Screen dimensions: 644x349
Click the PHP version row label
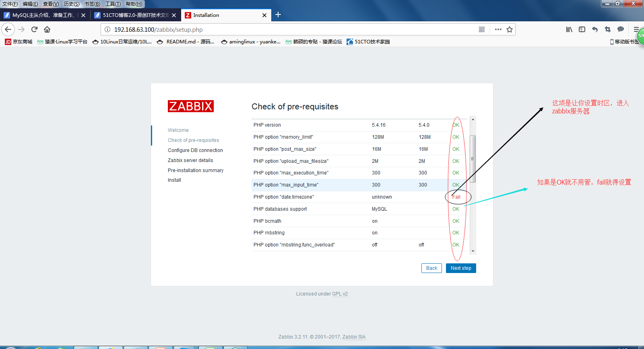coord(267,125)
